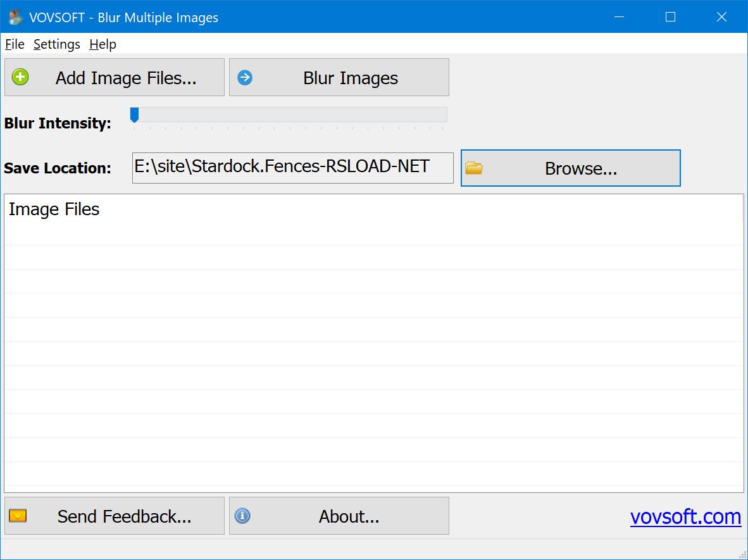Image resolution: width=748 pixels, height=560 pixels.
Task: Click the envelope icon on Send Feedback
Action: click(18, 516)
